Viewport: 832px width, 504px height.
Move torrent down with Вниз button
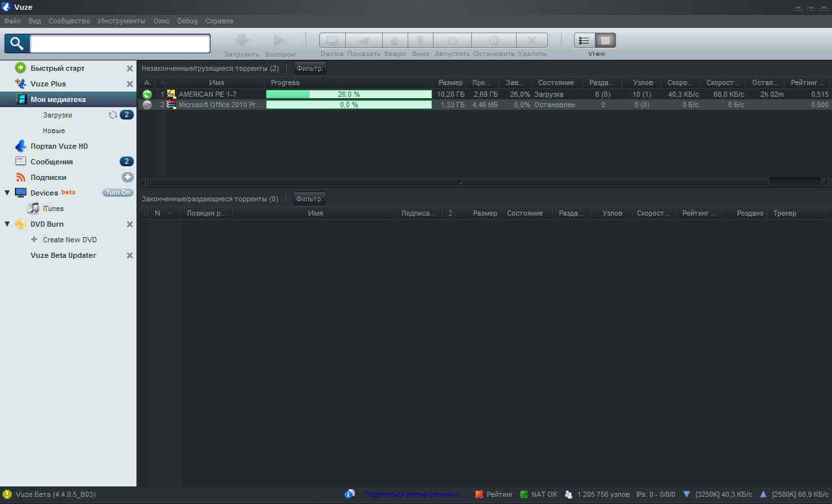(421, 40)
